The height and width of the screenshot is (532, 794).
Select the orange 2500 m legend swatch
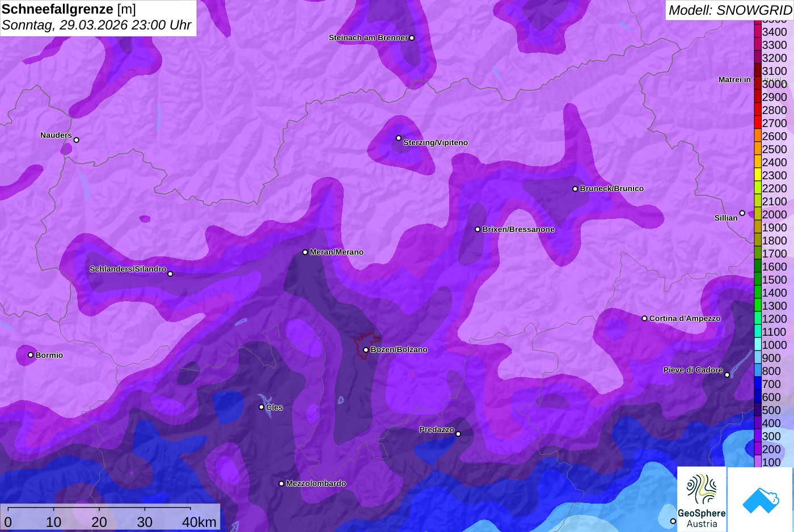pyautogui.click(x=757, y=149)
